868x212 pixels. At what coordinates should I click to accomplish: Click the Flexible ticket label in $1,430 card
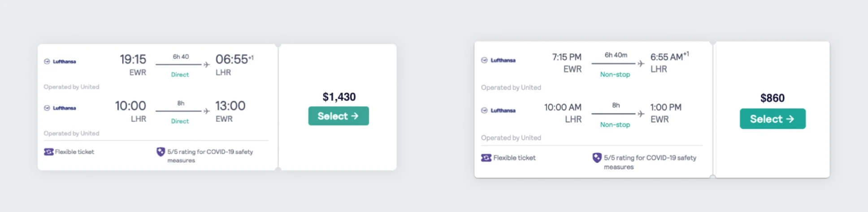[x=74, y=152]
